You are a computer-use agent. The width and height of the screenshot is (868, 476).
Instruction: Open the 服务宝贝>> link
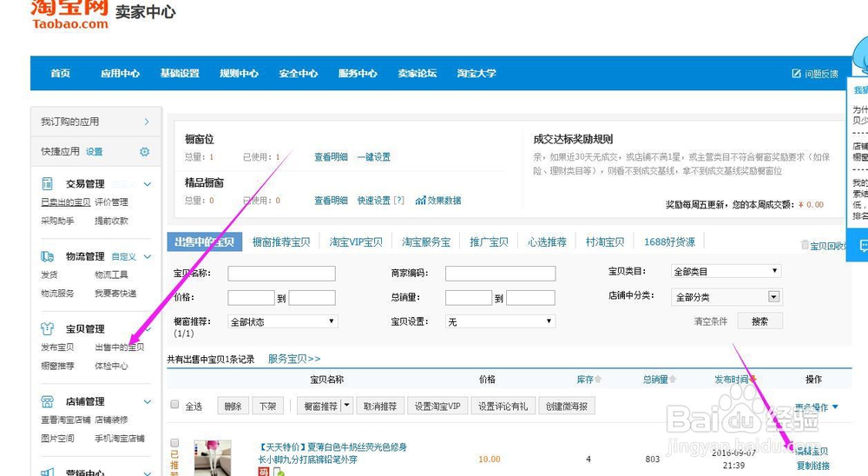pyautogui.click(x=294, y=359)
